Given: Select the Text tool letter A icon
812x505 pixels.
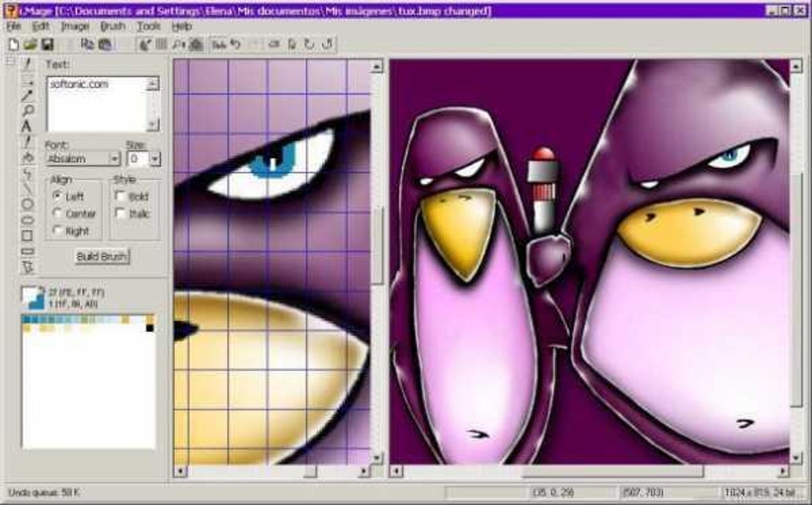Looking at the screenshot, I should pos(27,126).
